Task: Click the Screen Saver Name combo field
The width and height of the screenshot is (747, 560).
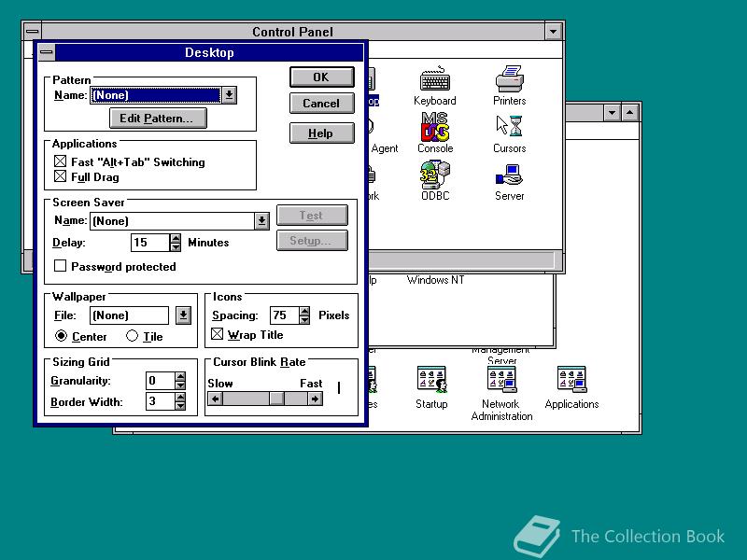Action: [172, 220]
